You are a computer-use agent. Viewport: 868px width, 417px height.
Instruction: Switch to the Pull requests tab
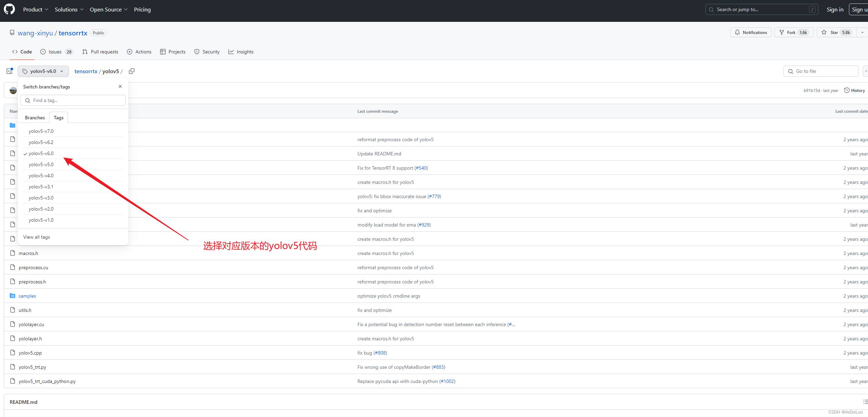point(100,52)
